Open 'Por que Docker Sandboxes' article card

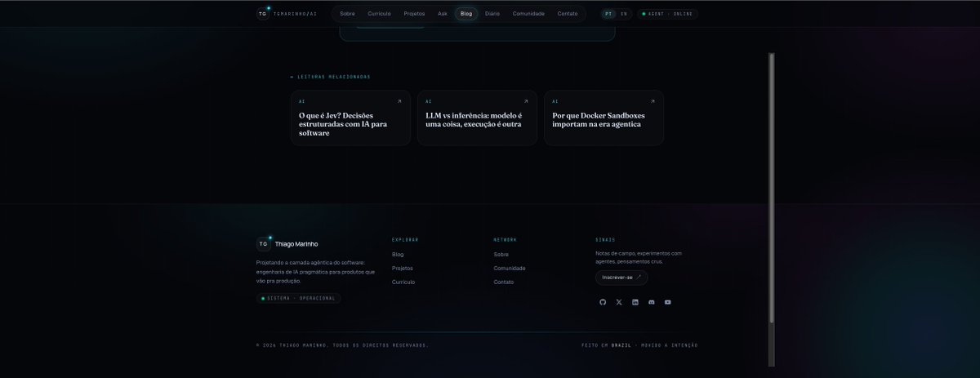coord(604,118)
